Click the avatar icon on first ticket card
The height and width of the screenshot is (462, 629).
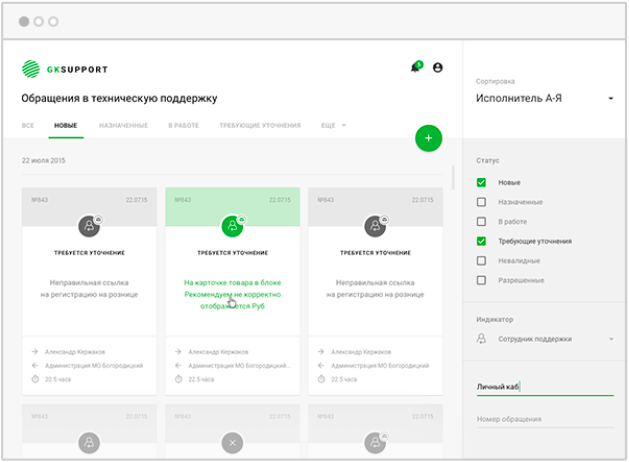pyautogui.click(x=90, y=226)
